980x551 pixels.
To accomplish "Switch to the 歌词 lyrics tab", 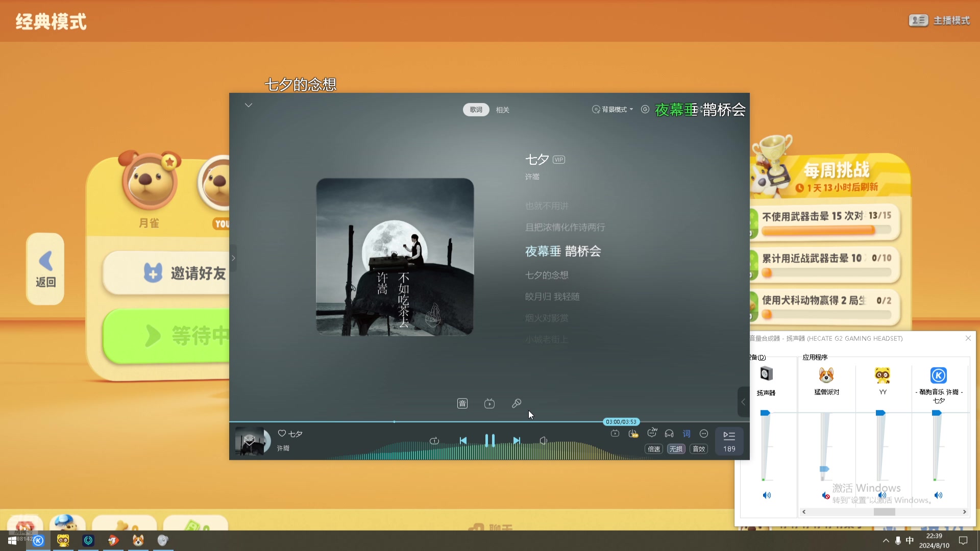I will click(476, 110).
